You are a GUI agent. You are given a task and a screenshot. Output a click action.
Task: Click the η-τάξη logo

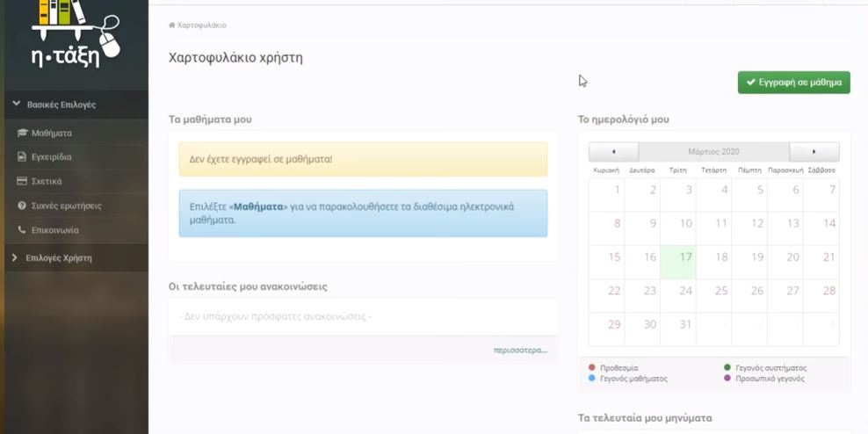click(x=76, y=34)
